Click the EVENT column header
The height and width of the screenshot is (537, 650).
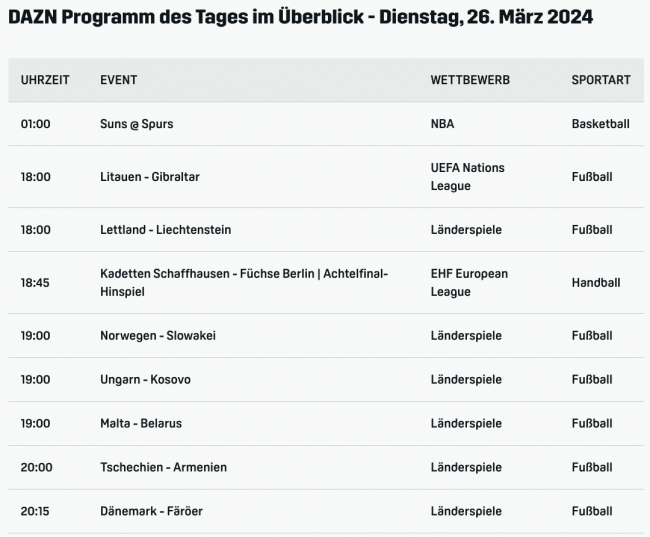119,80
